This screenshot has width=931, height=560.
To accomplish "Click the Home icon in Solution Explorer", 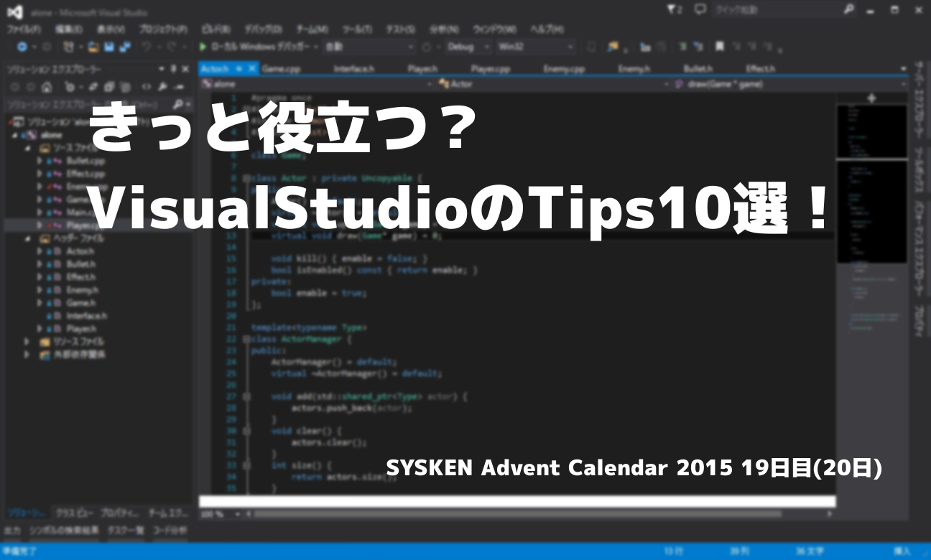I will click(x=46, y=87).
